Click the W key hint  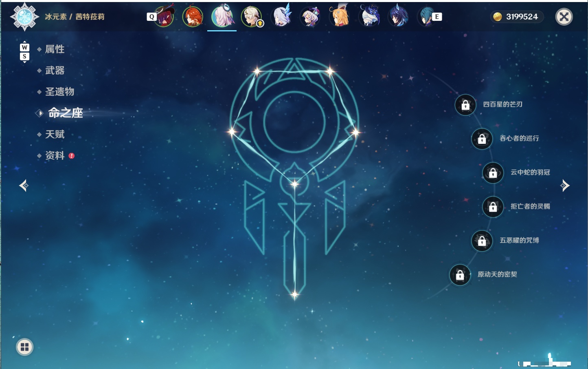click(x=24, y=47)
